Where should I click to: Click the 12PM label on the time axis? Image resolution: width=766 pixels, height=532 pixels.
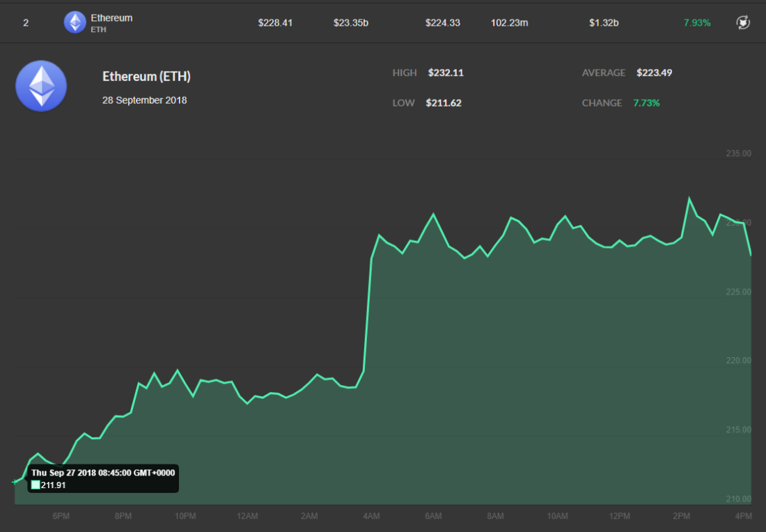(620, 517)
